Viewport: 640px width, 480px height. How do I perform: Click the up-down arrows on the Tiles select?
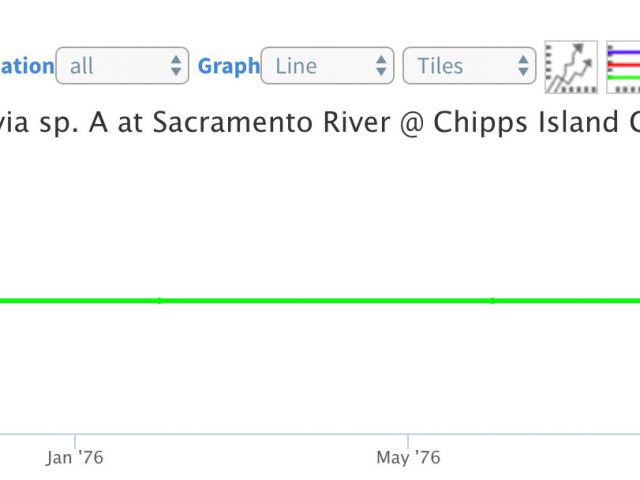click(523, 66)
